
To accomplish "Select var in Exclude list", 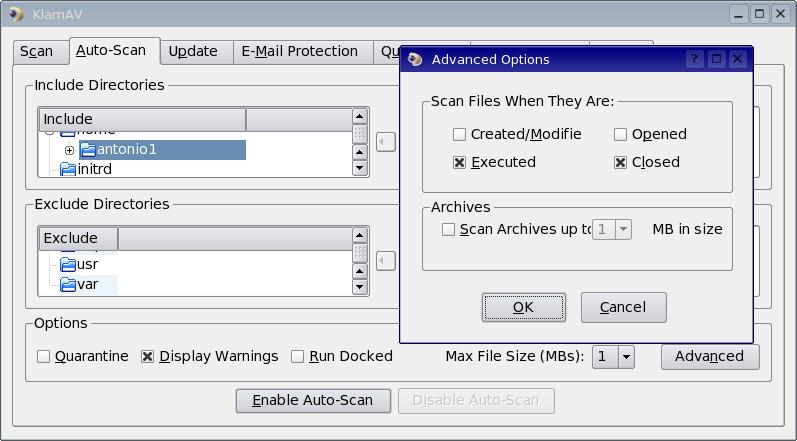I will (87, 284).
